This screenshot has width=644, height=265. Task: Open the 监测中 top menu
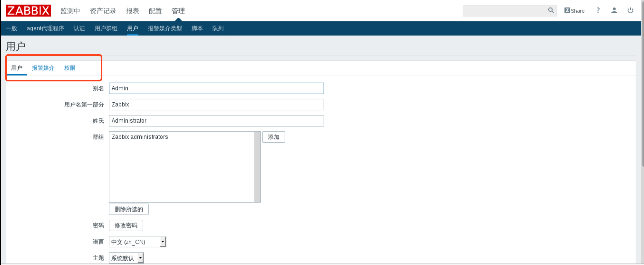[70, 11]
